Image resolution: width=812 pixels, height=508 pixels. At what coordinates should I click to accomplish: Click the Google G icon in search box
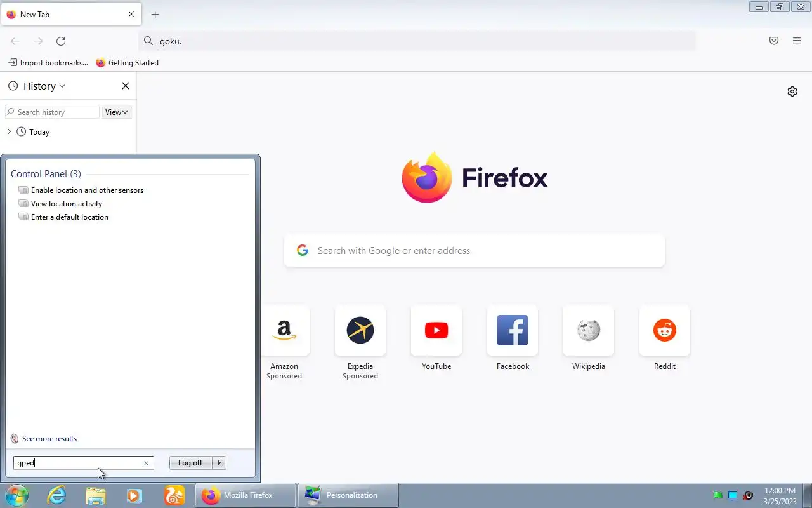[x=303, y=250]
